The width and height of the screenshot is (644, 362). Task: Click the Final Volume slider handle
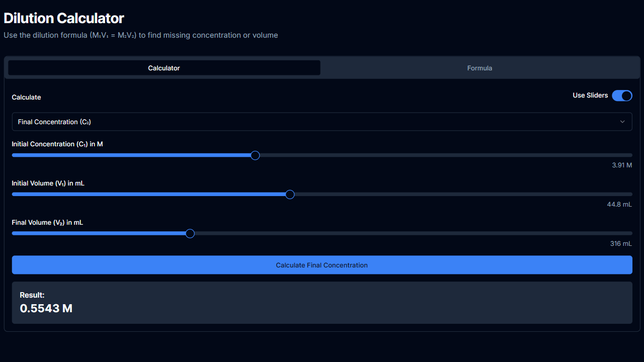(x=190, y=233)
